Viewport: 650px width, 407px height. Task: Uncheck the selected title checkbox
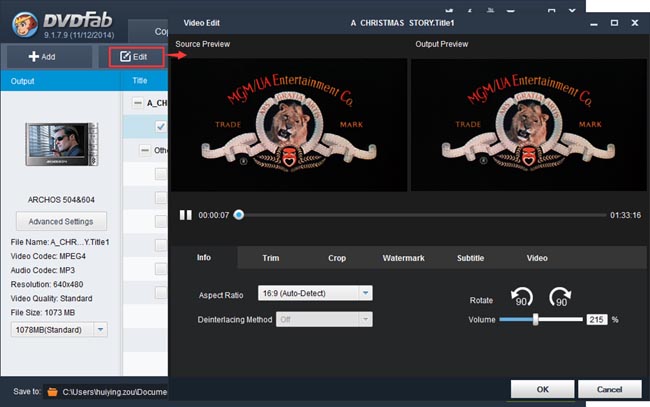(x=161, y=126)
